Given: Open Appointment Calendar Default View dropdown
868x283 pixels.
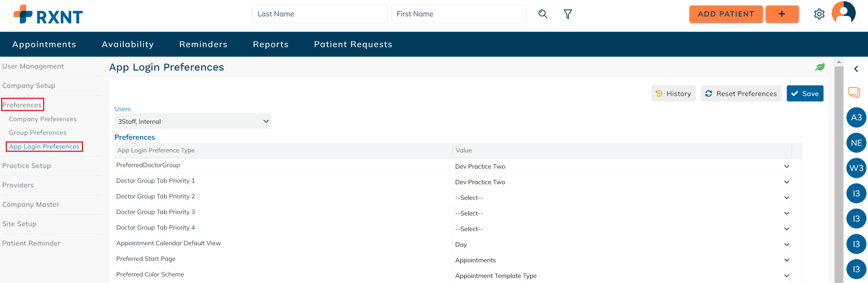Looking at the screenshot, I should coord(622,245).
